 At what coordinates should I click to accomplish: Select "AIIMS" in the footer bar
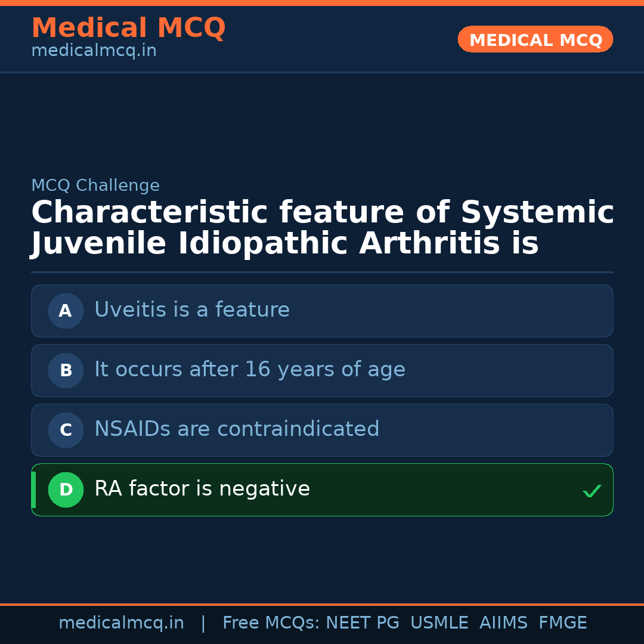point(503,623)
